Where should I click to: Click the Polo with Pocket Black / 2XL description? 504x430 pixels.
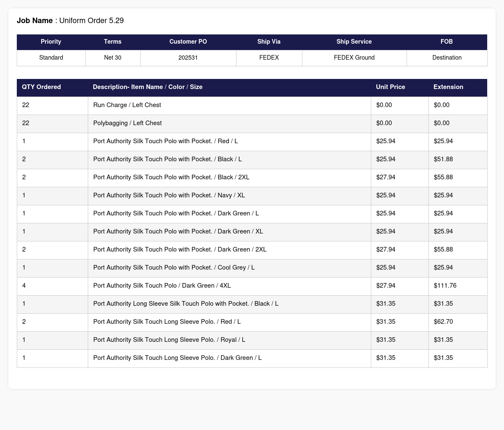coord(171,177)
